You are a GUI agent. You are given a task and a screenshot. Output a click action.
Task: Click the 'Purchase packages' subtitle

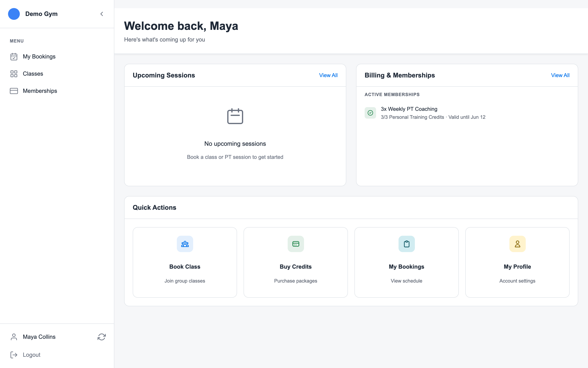(295, 281)
